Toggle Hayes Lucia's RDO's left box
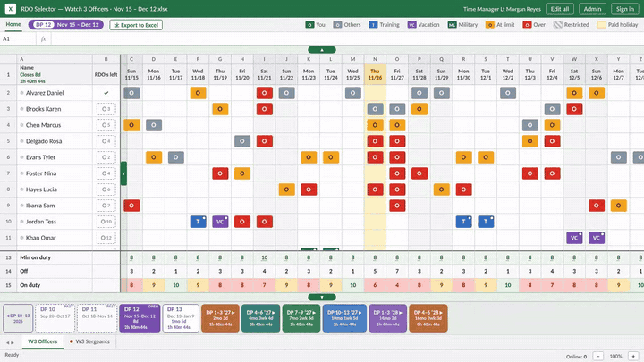Screen dimensions: 644x362 click(106, 189)
